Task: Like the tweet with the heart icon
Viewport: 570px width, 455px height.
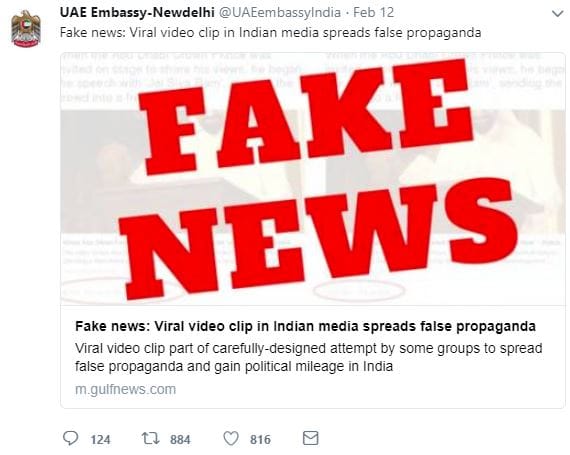Action: 231,438
